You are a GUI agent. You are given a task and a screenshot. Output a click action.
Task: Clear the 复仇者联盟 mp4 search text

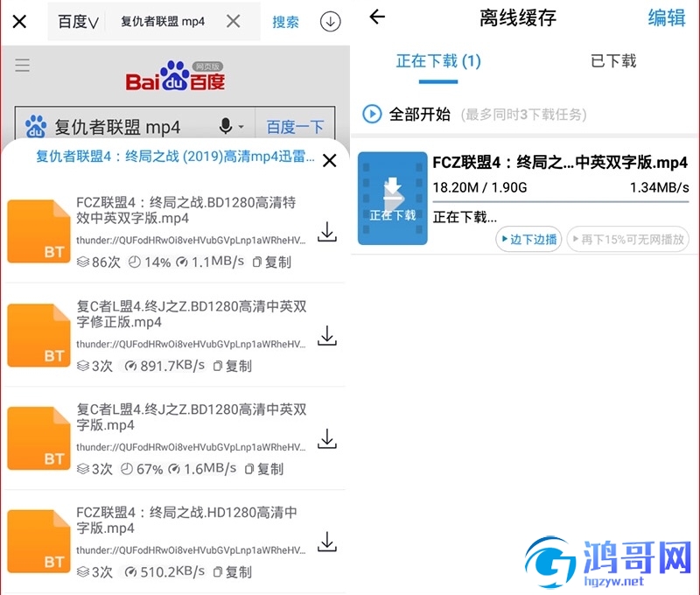234,20
